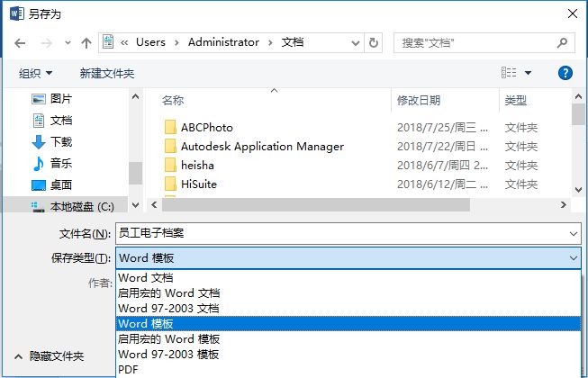588x378 pixels.
Task: Select Downloads in the navigation pane
Action: coord(60,141)
